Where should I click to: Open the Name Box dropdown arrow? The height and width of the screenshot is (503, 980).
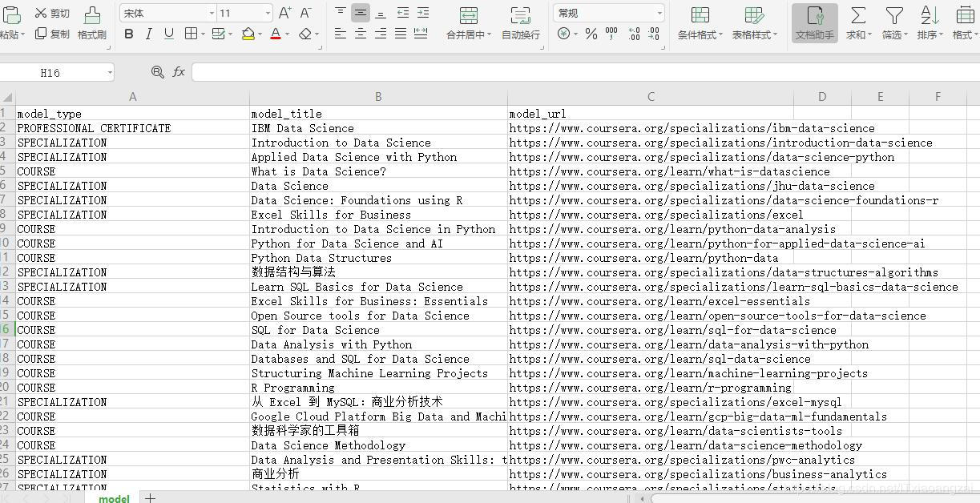[x=110, y=73]
